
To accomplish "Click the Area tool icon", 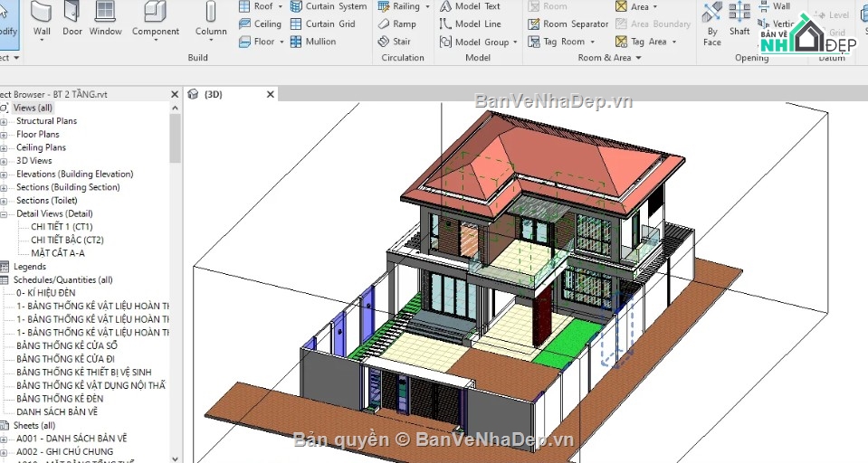I will pos(621,6).
